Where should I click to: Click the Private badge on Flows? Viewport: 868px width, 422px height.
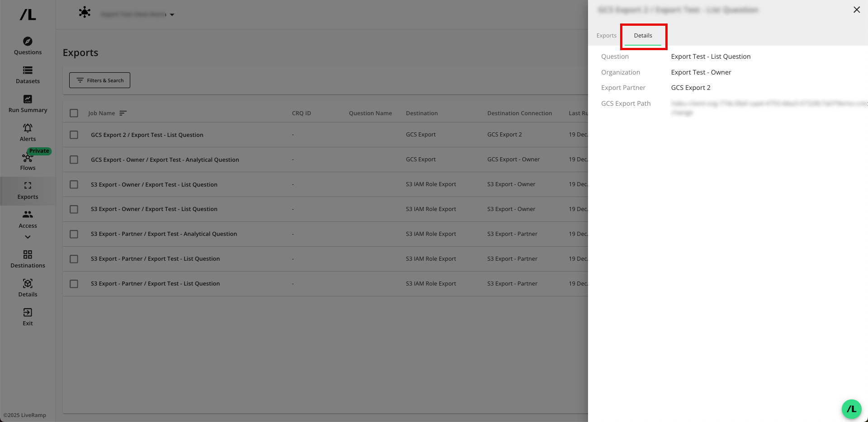tap(39, 151)
